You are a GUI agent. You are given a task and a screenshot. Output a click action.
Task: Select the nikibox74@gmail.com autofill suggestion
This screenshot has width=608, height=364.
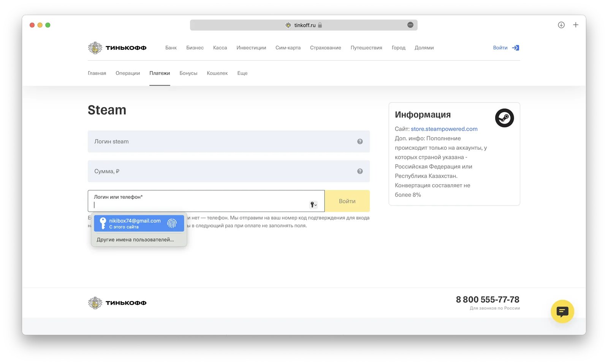[x=139, y=223]
